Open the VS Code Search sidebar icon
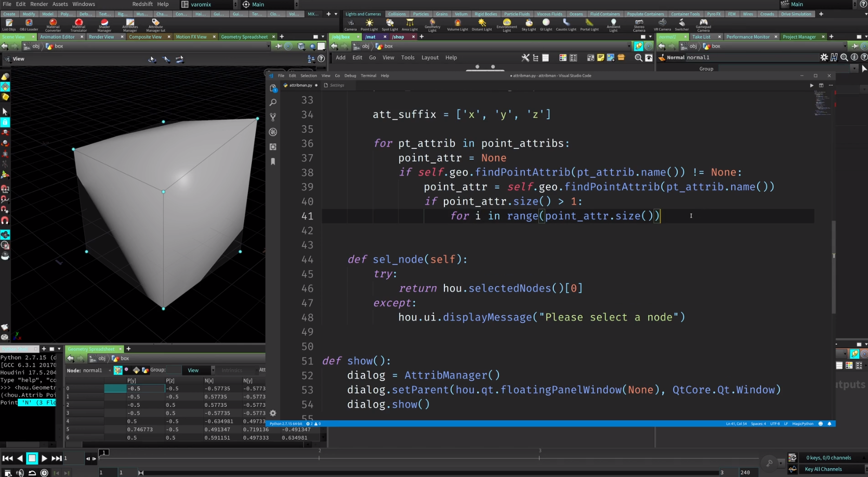 pos(273,103)
